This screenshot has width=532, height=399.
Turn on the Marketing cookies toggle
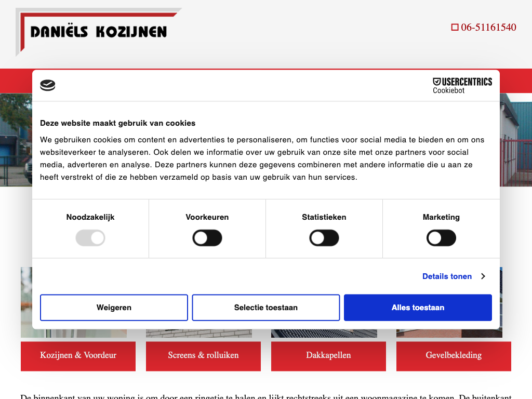(x=441, y=238)
